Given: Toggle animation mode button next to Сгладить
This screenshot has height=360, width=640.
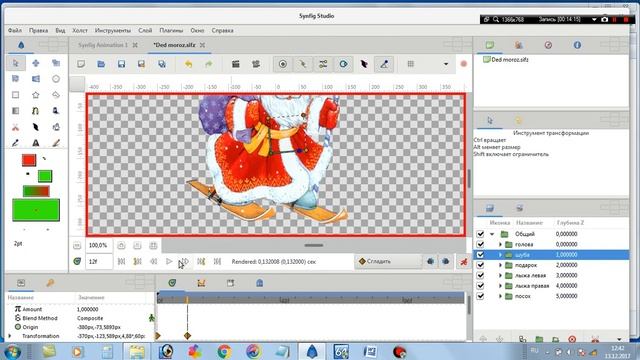Looking at the screenshot, I should [464, 262].
